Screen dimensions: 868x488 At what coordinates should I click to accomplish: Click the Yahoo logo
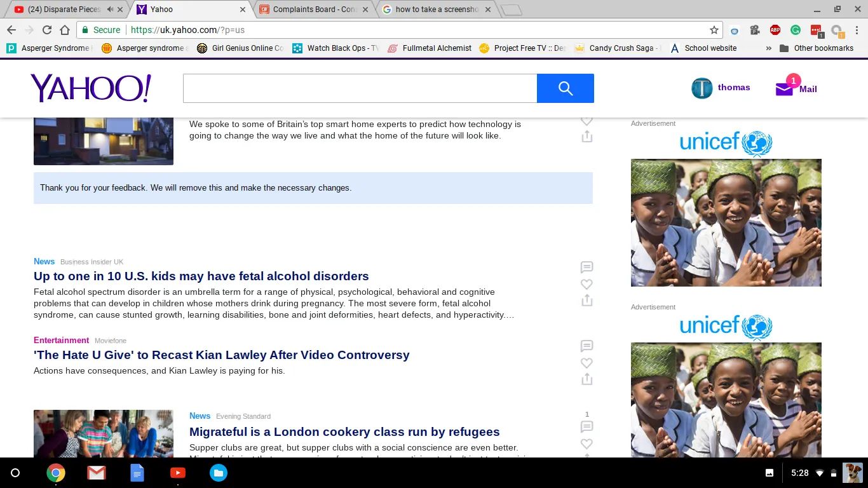coord(91,88)
